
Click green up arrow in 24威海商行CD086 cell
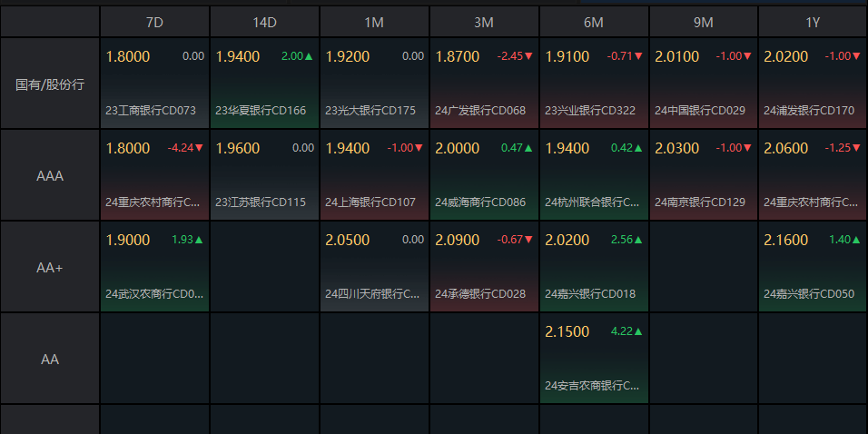528,148
